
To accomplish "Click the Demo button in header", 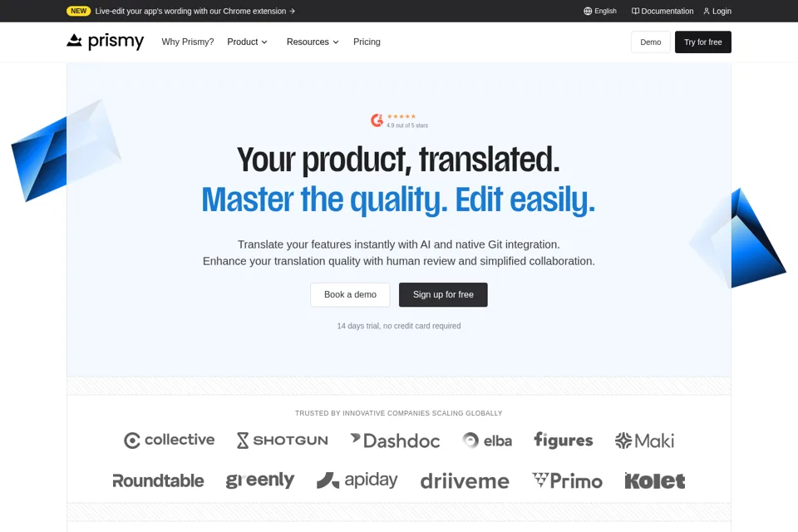I will pos(650,42).
